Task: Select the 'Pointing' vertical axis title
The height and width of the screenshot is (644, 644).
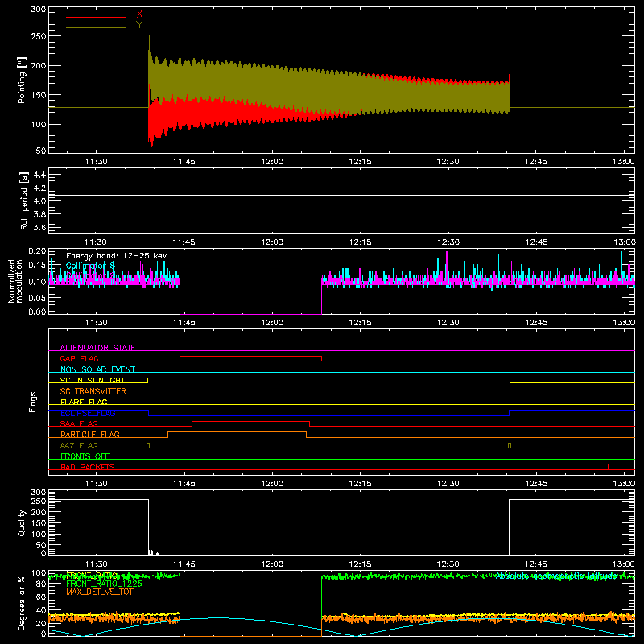Action: [22, 80]
